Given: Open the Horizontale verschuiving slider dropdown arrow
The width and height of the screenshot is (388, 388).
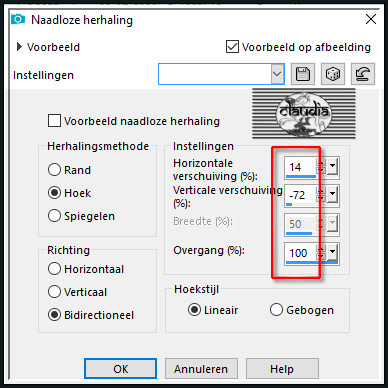Looking at the screenshot, I should click(x=332, y=165).
